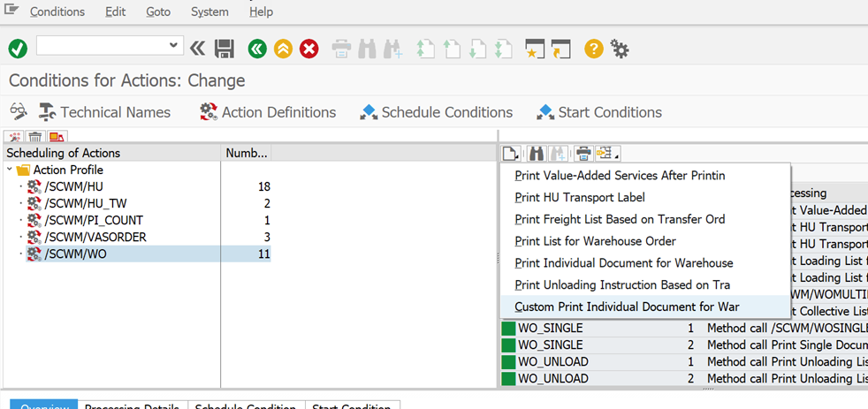Collapse the Action Profile folder
This screenshot has height=409, width=868.
10,170
